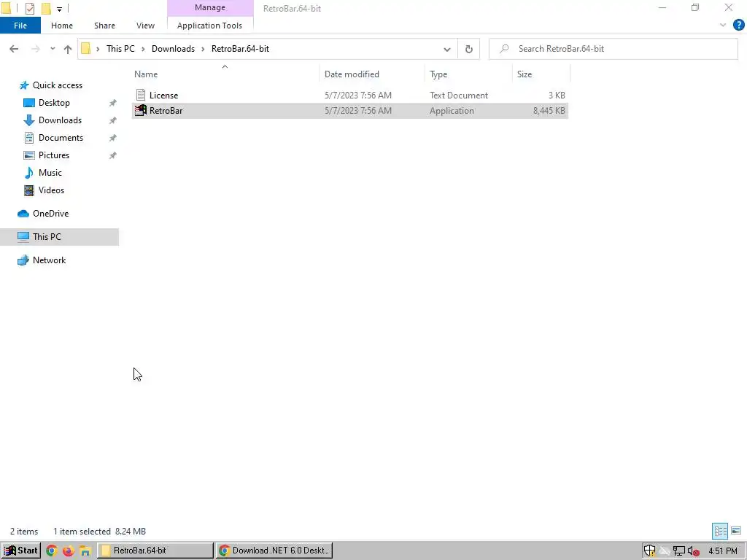Open Desktop in the navigation pane

coord(54,103)
